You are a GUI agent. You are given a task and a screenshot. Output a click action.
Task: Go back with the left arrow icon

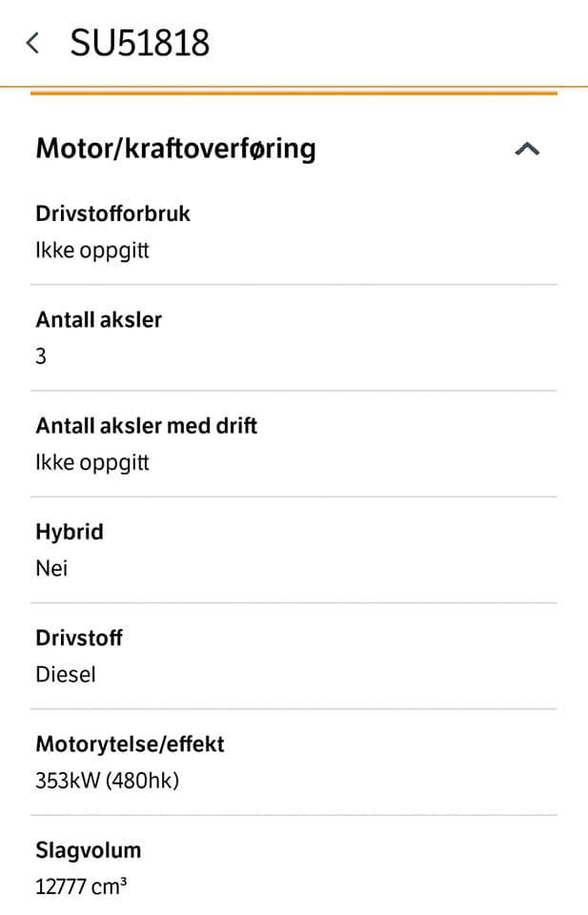click(x=33, y=43)
